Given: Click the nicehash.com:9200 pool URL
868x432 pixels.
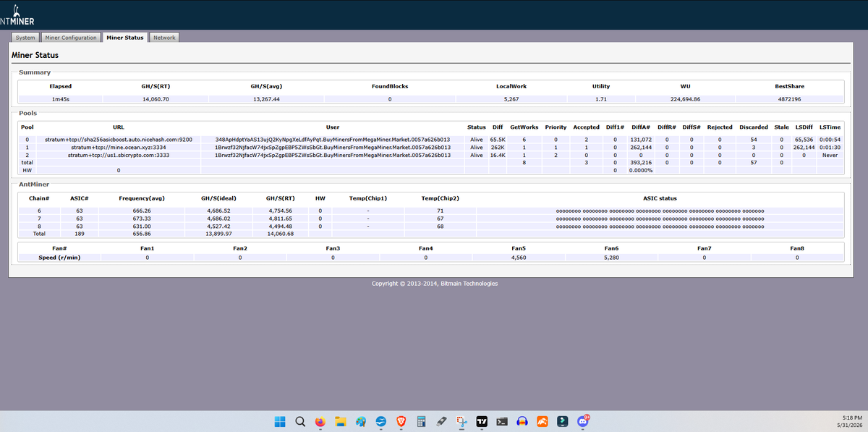Looking at the screenshot, I should click(x=119, y=139).
